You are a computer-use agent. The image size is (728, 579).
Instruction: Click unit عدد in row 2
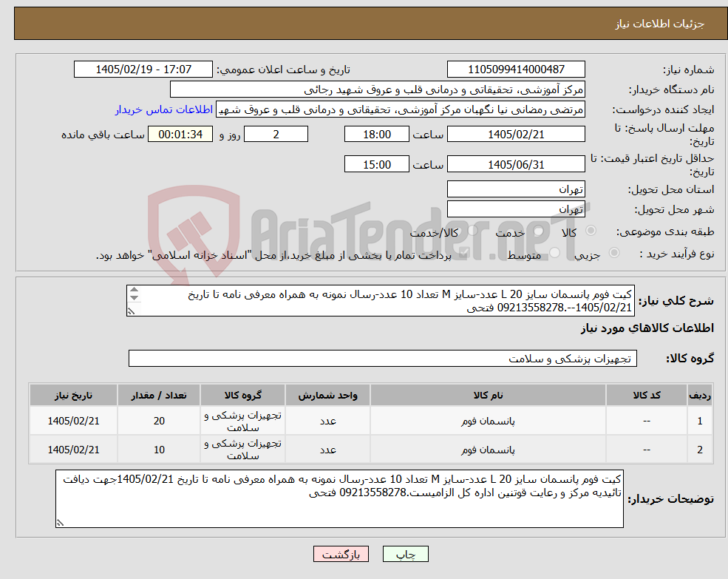328,450
